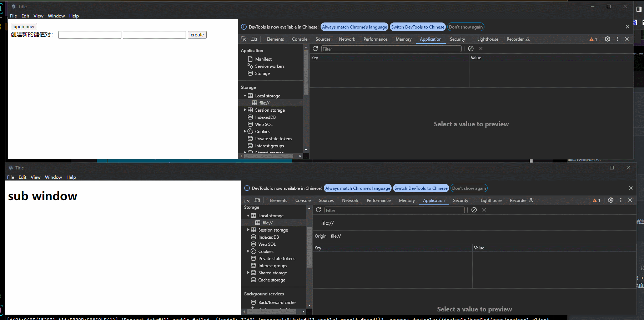Refresh storage table in bottom DevTools
The height and width of the screenshot is (320, 644).
(318, 210)
